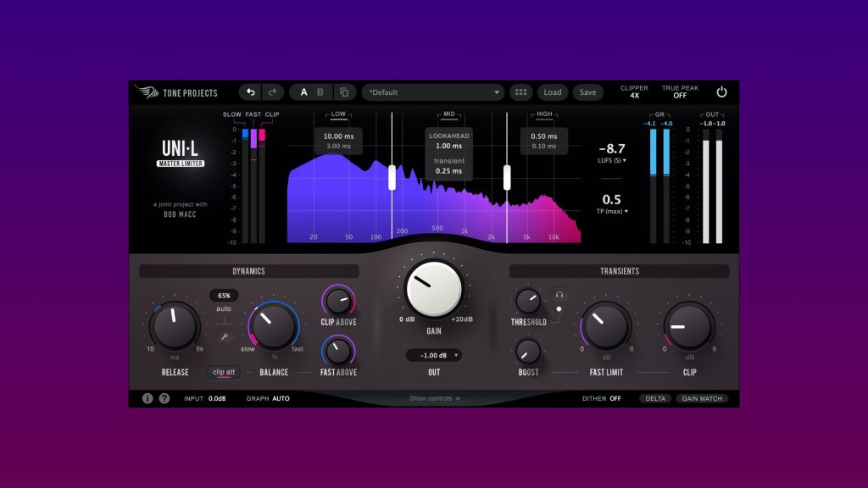Change the Clipper 4X oversampling setting
Image resolution: width=868 pixels, height=488 pixels.
(x=634, y=91)
